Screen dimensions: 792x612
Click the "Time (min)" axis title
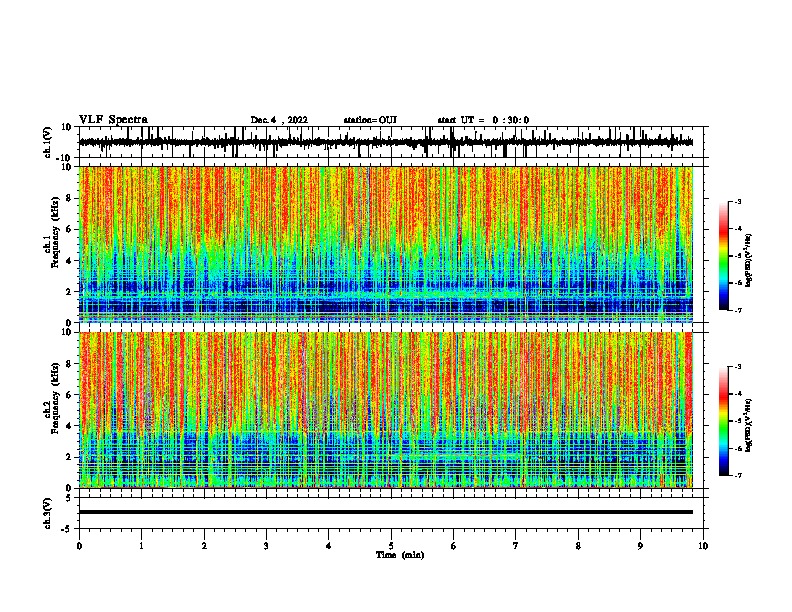pos(400,555)
